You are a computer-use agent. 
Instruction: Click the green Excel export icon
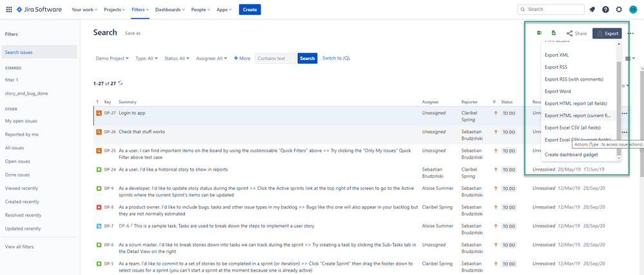coord(540,33)
